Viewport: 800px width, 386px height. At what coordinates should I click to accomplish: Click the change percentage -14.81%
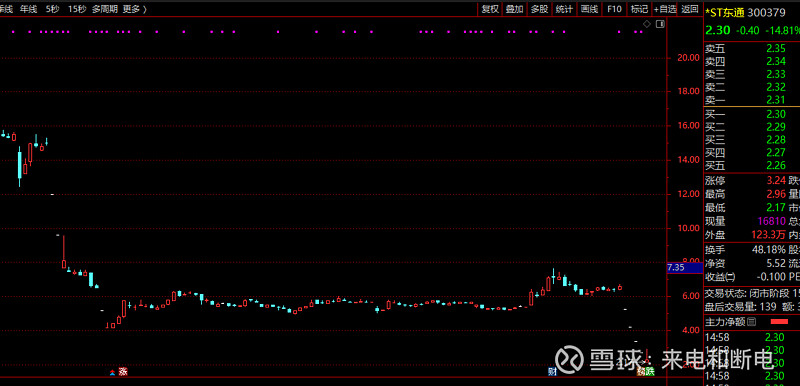(782, 30)
